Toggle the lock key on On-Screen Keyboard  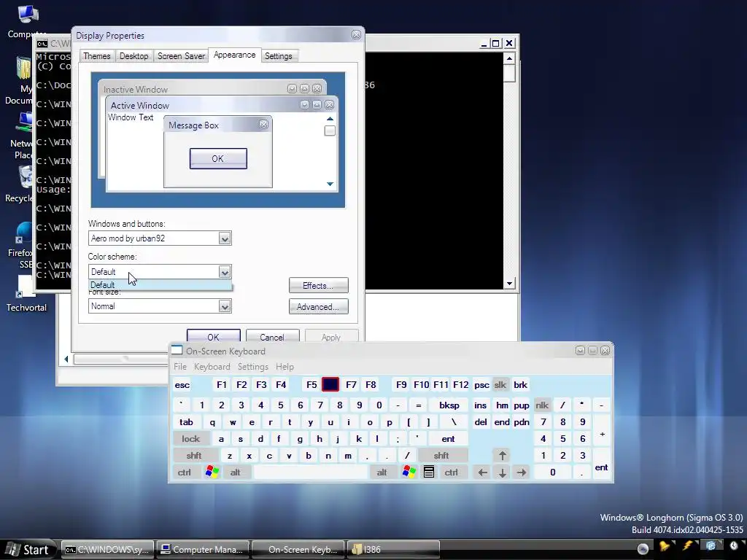(190, 438)
